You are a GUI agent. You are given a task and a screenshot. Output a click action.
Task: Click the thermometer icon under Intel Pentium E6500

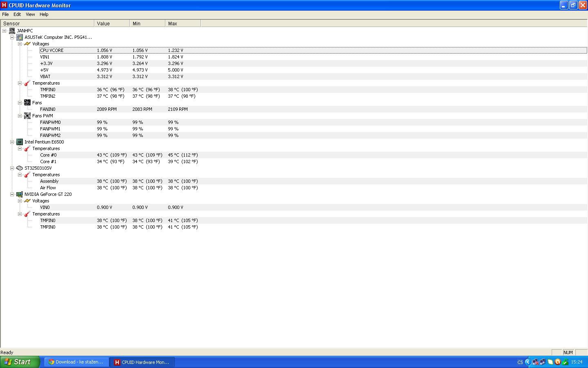(27, 148)
